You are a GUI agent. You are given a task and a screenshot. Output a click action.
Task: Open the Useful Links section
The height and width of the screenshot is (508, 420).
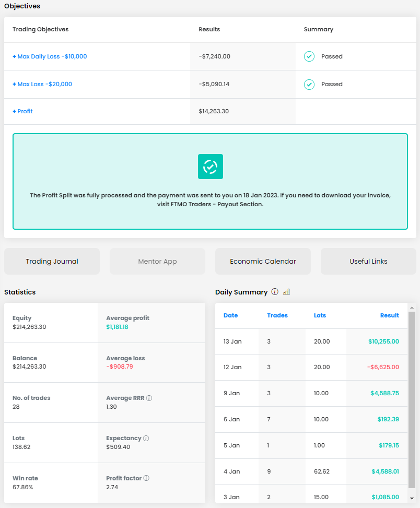368,262
